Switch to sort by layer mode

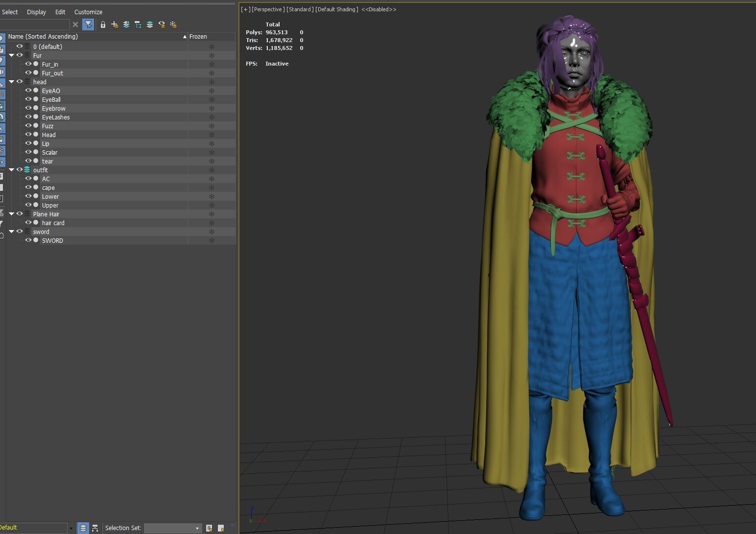tap(83, 528)
